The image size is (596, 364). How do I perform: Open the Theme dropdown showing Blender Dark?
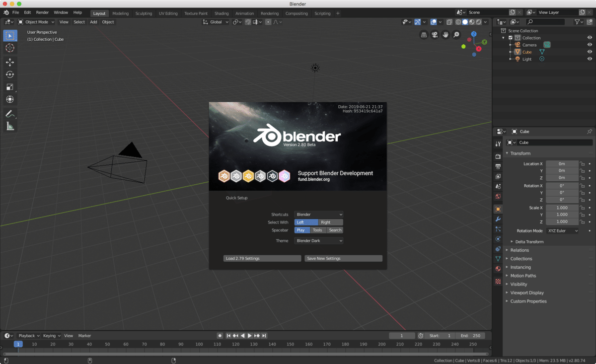click(x=318, y=241)
